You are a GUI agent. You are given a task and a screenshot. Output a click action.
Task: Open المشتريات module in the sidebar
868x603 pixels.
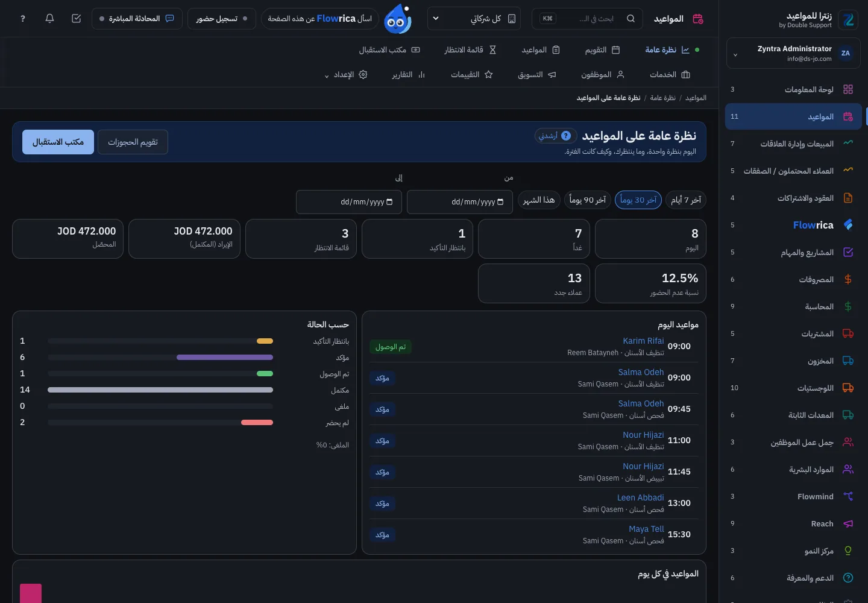(x=793, y=333)
